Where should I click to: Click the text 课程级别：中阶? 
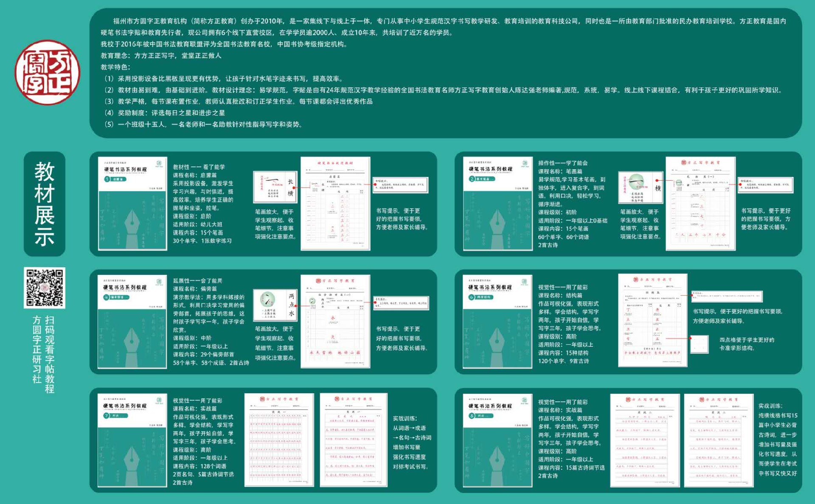(192, 338)
